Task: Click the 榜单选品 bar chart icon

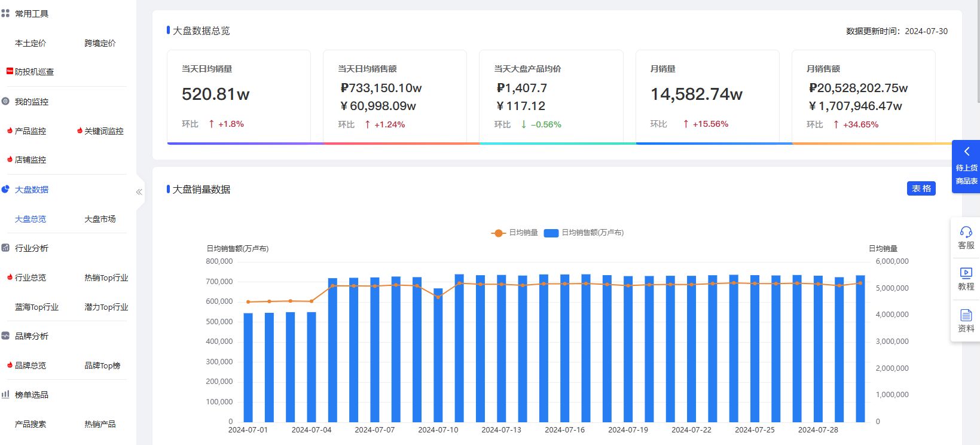Action: click(x=5, y=394)
